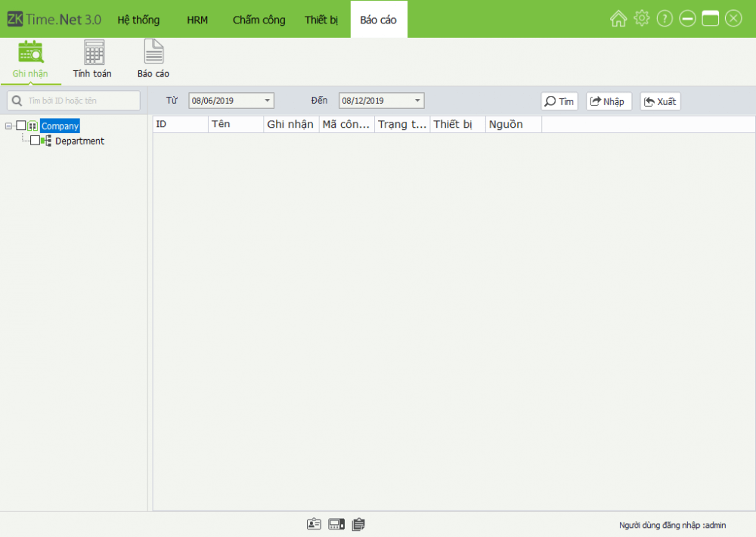The width and height of the screenshot is (756, 537).
Task: Open the Từ start date dropdown
Action: (268, 101)
